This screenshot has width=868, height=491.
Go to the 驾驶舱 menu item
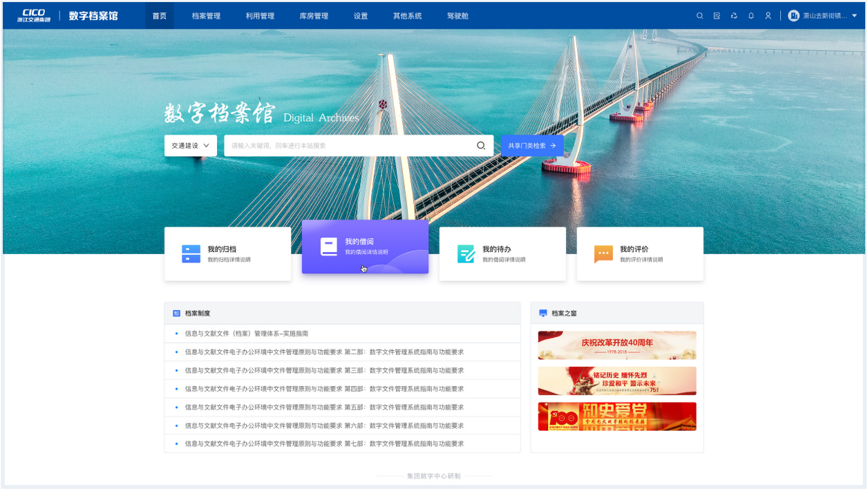pyautogui.click(x=457, y=16)
